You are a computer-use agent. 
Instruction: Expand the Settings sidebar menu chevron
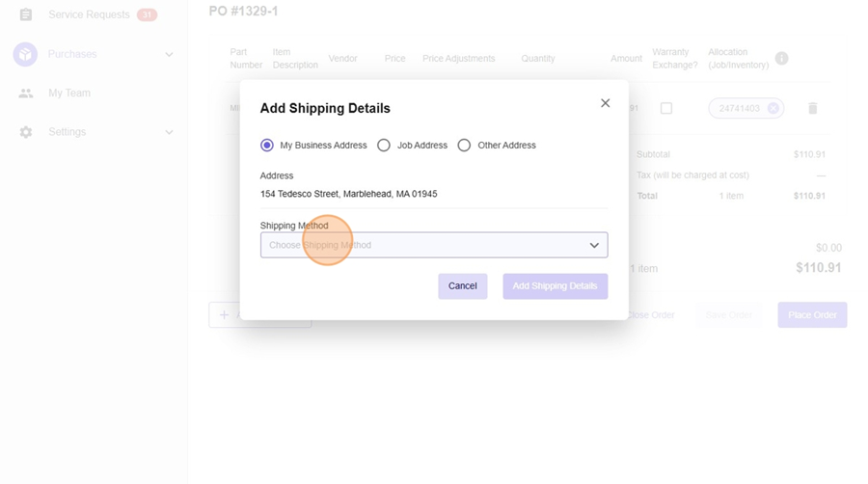pyautogui.click(x=169, y=132)
